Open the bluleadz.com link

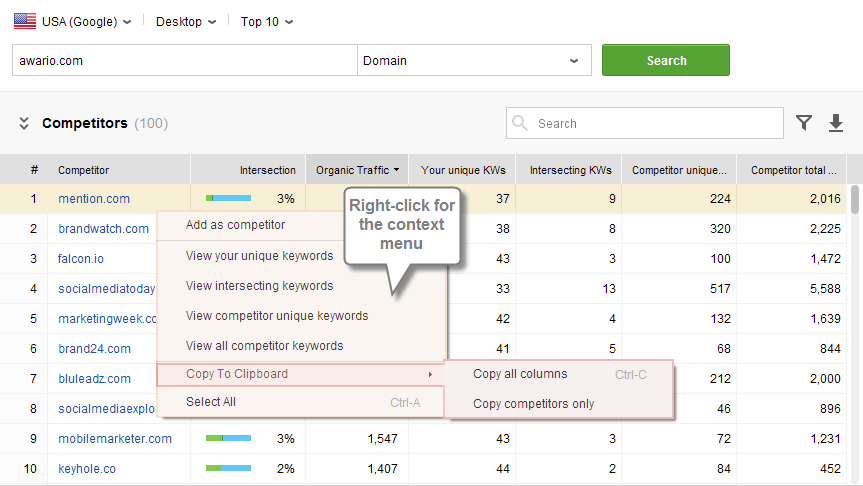tap(95, 379)
